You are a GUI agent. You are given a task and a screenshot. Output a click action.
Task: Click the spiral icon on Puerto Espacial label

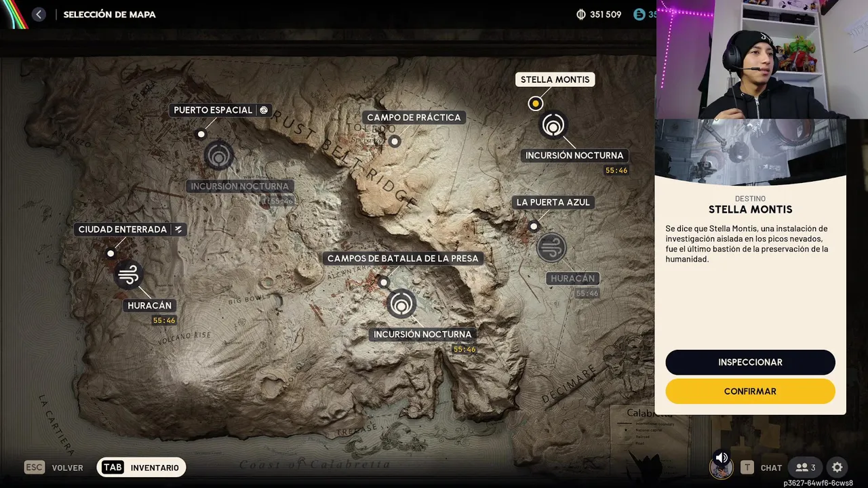(264, 110)
